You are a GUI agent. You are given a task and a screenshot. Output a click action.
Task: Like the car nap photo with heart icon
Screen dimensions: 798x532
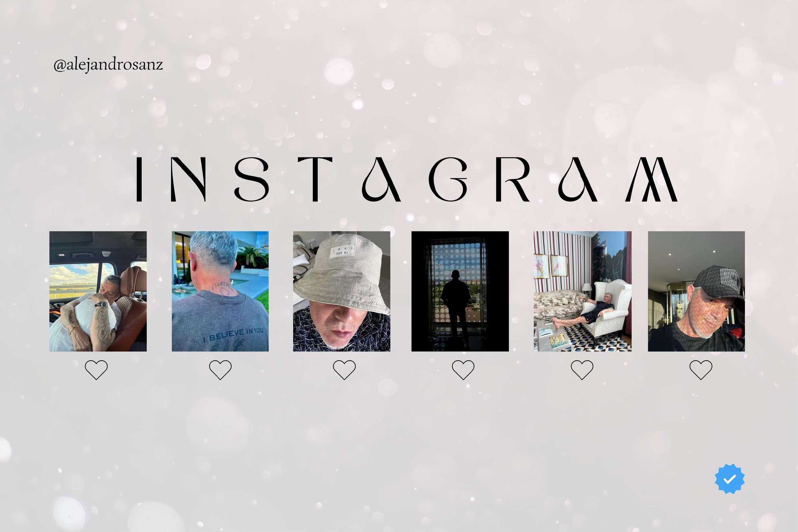pyautogui.click(x=96, y=370)
